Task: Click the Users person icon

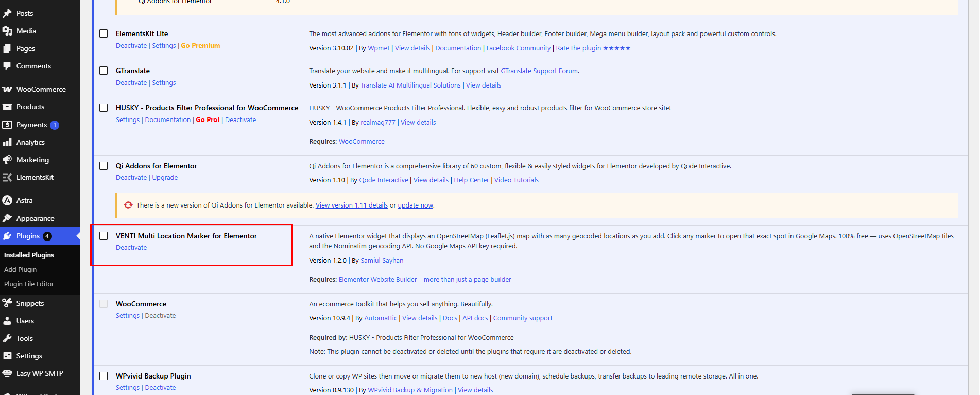Action: [7, 321]
